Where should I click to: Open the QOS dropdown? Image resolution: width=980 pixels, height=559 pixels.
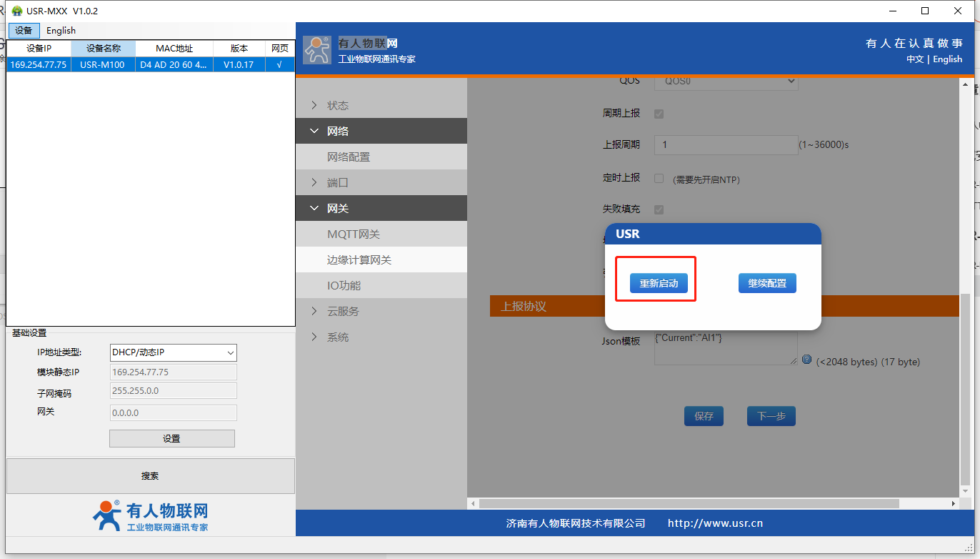pos(726,81)
